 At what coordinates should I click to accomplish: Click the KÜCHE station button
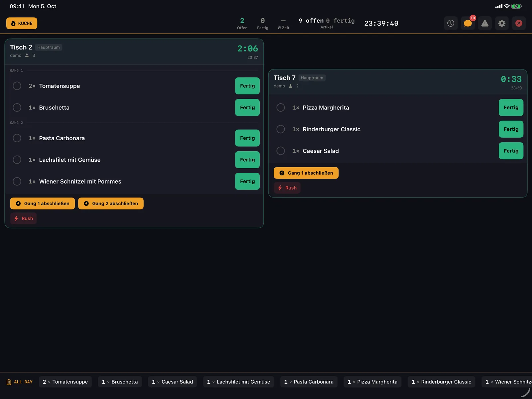coord(22,23)
